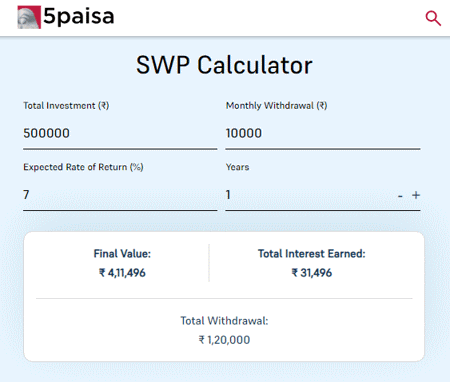Click the Total Investment (₹) label
Image resolution: width=450 pixels, height=382 pixels.
coord(66,106)
